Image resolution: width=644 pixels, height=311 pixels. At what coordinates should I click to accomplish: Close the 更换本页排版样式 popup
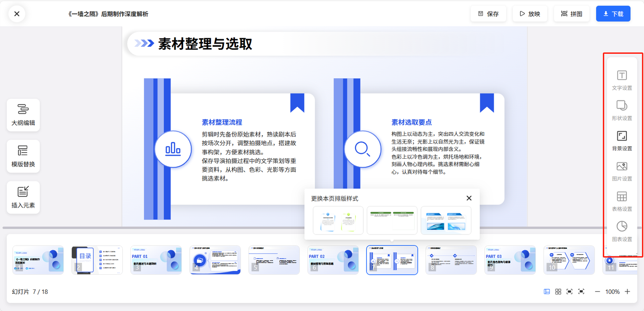(x=469, y=198)
